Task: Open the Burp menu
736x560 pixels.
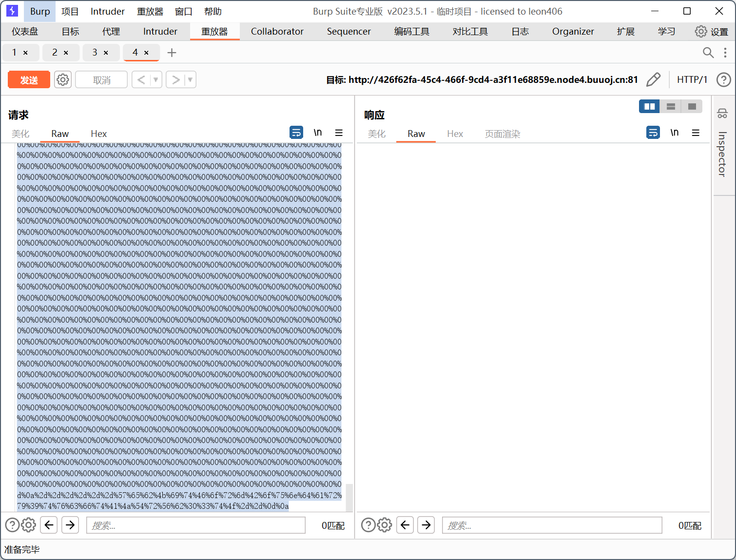Action: (40, 11)
